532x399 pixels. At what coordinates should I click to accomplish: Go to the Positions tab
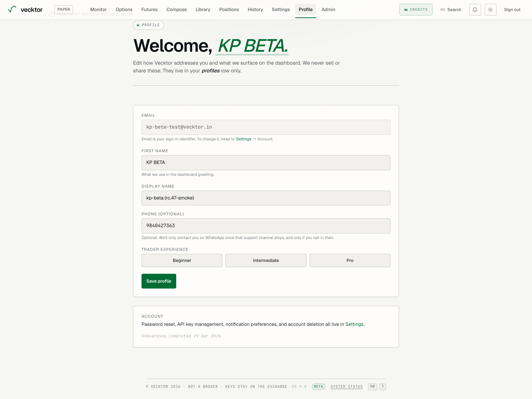click(x=229, y=10)
